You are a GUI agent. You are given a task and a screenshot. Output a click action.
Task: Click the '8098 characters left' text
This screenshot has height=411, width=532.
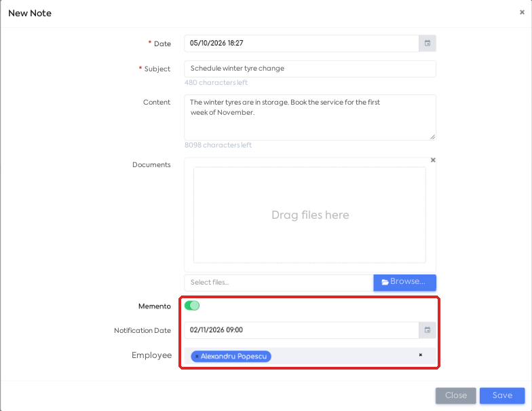(x=218, y=145)
